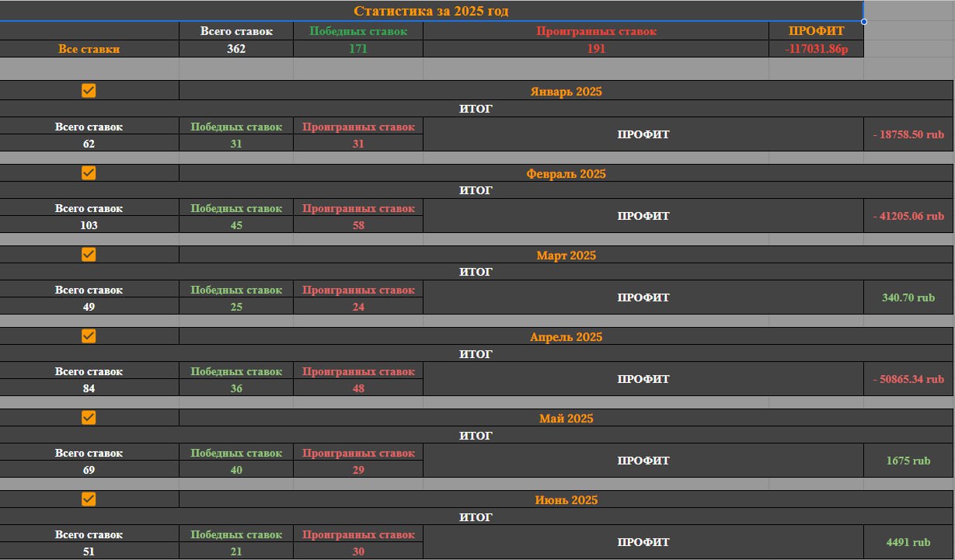Image resolution: width=955 pixels, height=560 pixels.
Task: Toggle the Май 2025 checkbox
Action: click(89, 417)
